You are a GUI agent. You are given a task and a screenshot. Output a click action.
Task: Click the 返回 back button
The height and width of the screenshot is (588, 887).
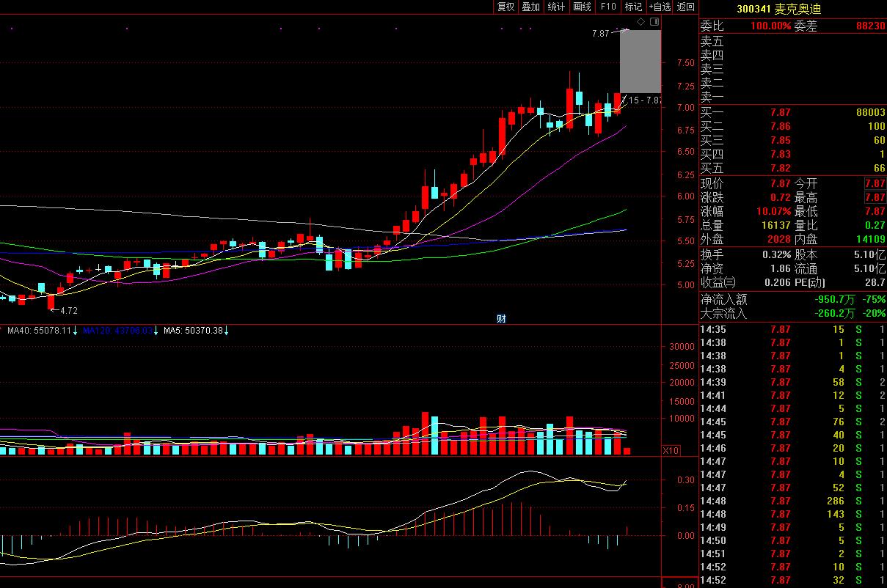coord(686,7)
